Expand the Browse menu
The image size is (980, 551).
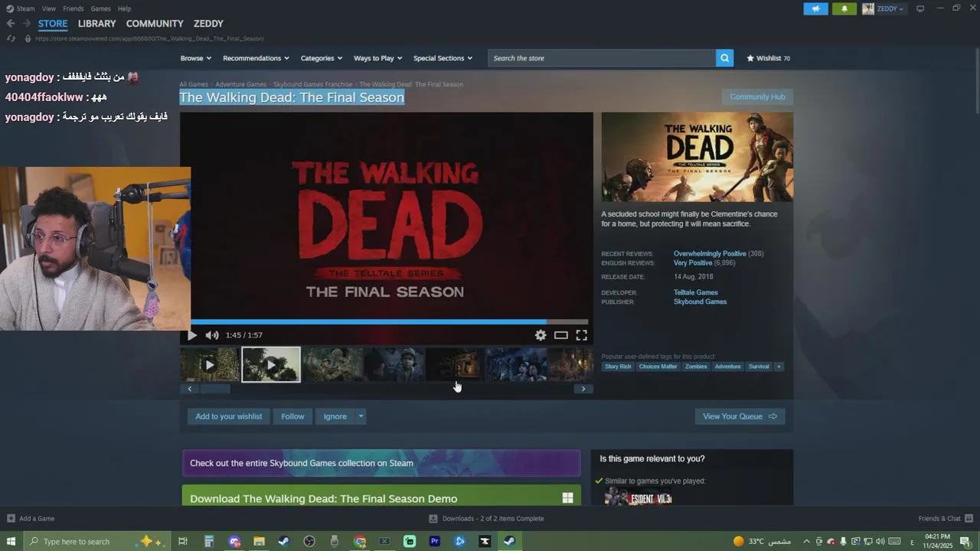[x=196, y=58]
